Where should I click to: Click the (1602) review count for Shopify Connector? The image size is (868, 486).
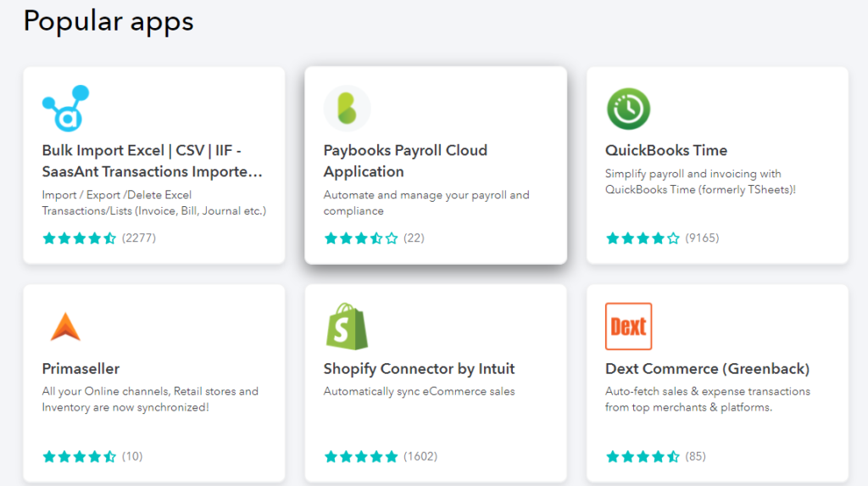pyautogui.click(x=420, y=456)
